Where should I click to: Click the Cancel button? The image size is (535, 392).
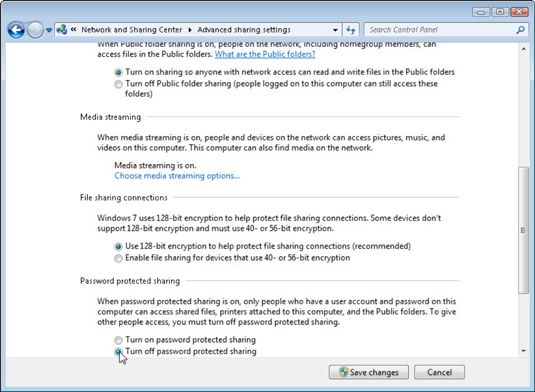439,372
